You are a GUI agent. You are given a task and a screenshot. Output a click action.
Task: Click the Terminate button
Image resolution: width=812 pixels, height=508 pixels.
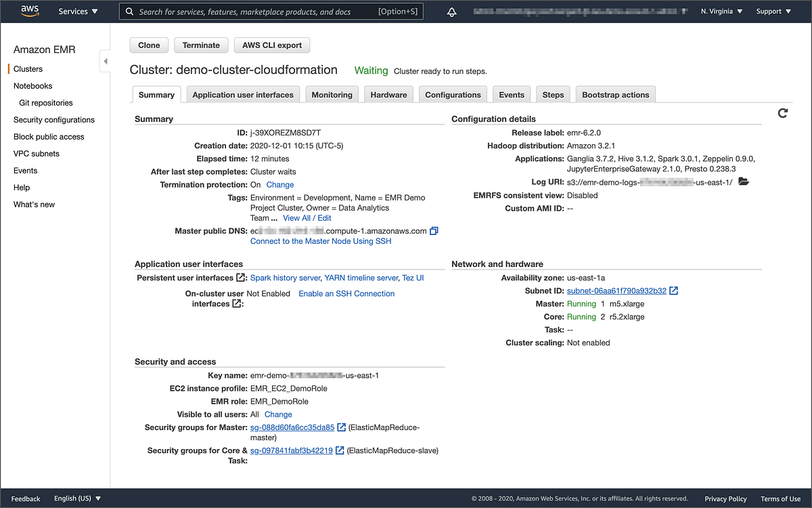click(200, 45)
